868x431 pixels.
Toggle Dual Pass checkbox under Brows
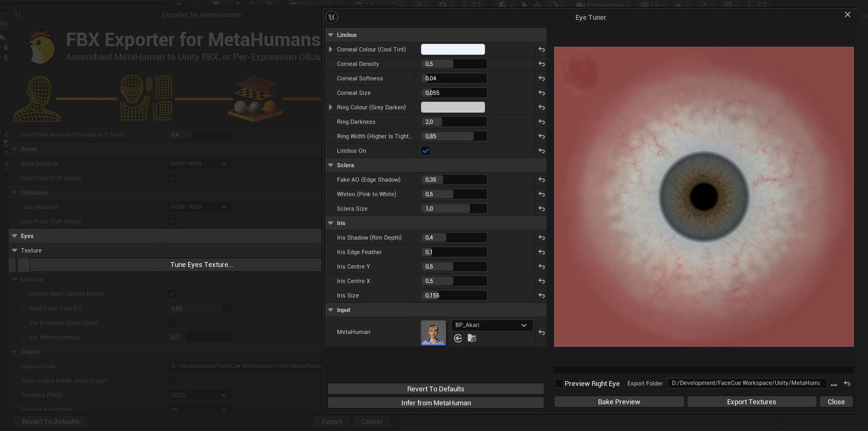click(x=171, y=178)
